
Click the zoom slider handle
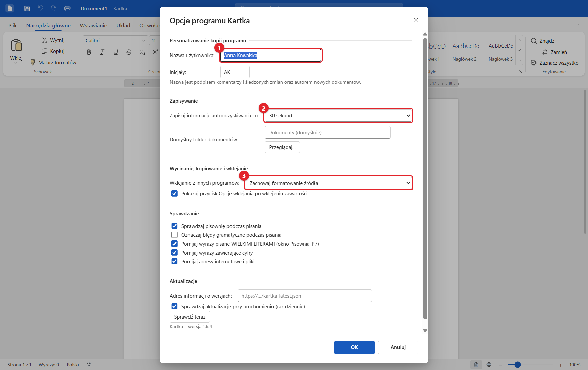(x=518, y=365)
